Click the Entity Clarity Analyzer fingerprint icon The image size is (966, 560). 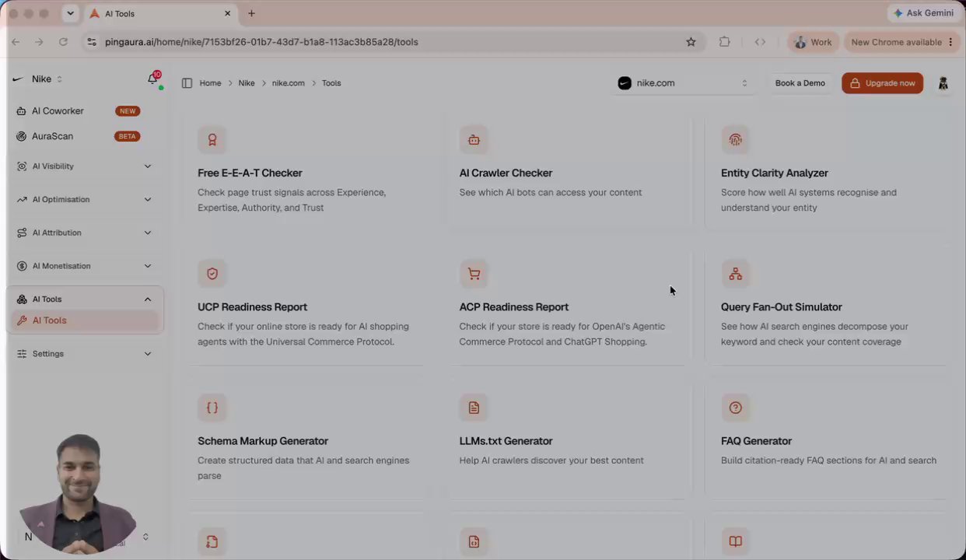click(x=735, y=140)
